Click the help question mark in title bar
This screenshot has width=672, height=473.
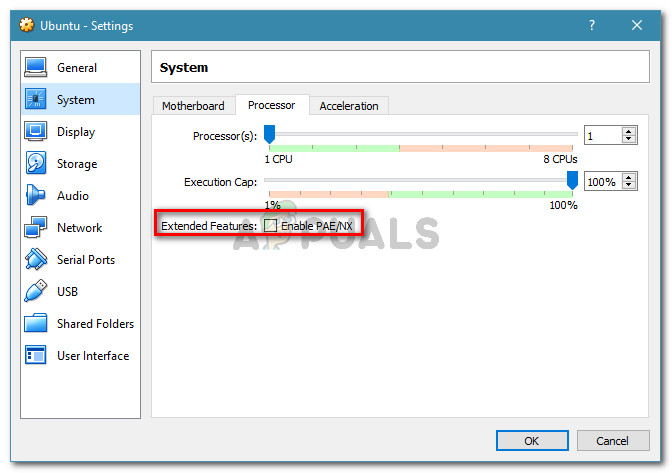(592, 25)
